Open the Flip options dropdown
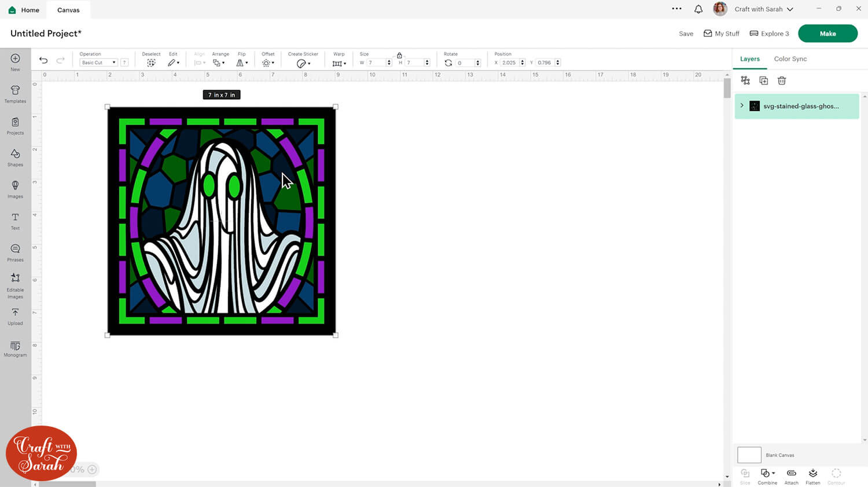 pyautogui.click(x=241, y=62)
